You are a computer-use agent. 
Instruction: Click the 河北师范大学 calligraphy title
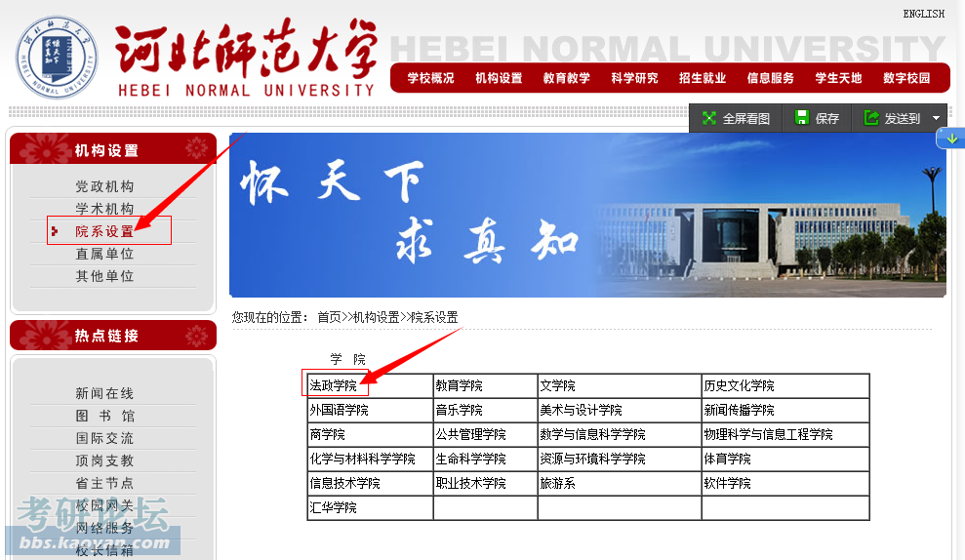tap(246, 49)
